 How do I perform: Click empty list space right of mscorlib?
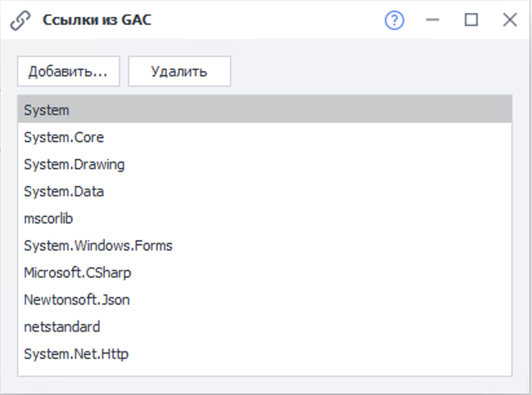(291, 219)
